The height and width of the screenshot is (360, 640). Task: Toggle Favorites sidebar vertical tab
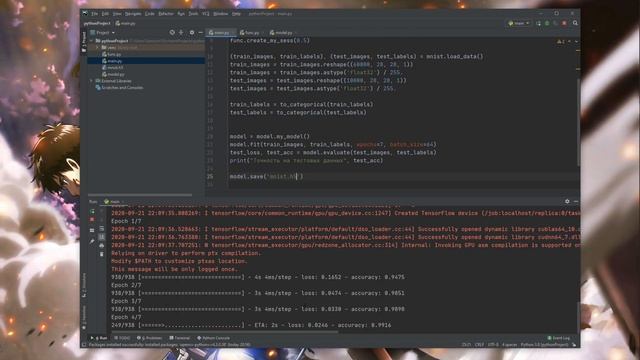84,318
